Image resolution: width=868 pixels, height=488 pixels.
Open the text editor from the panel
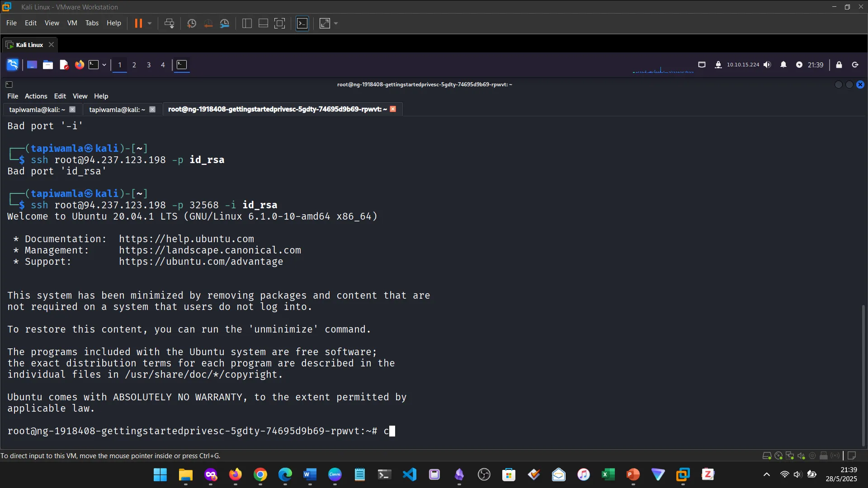pos(64,65)
